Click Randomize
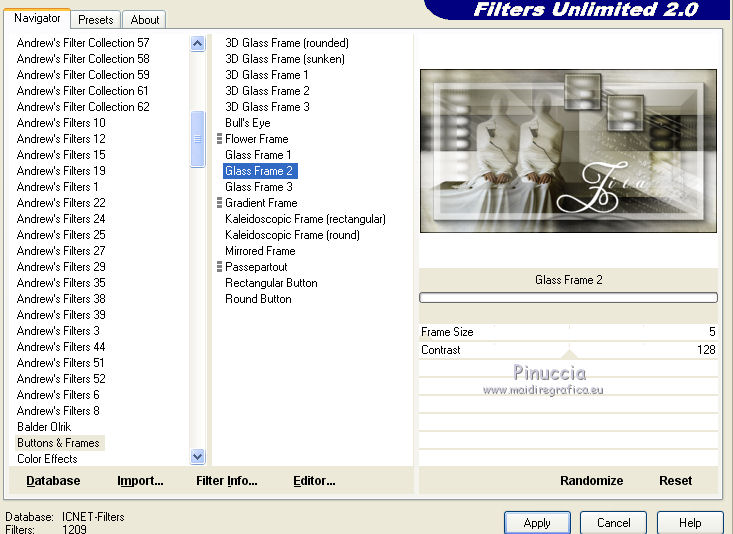This screenshot has width=733, height=534. coord(591,481)
